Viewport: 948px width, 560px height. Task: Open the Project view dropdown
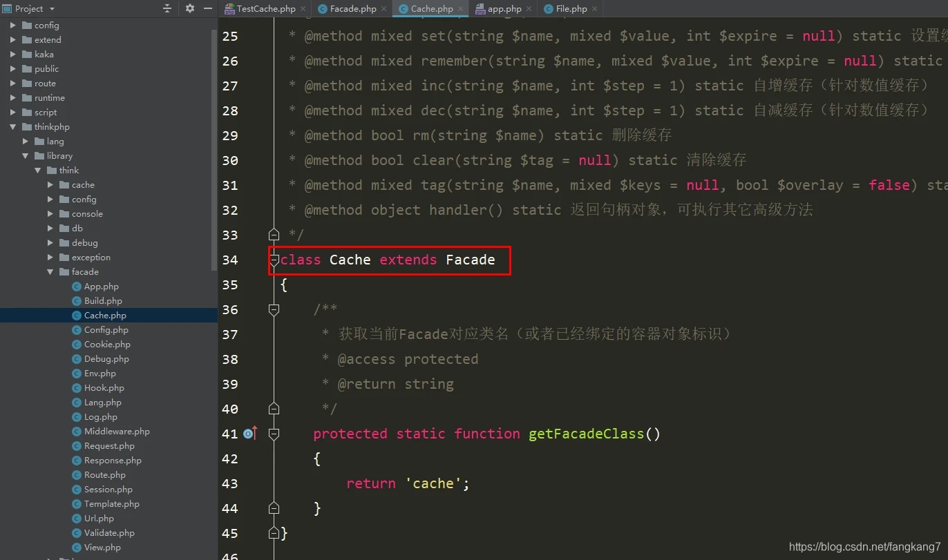53,8
